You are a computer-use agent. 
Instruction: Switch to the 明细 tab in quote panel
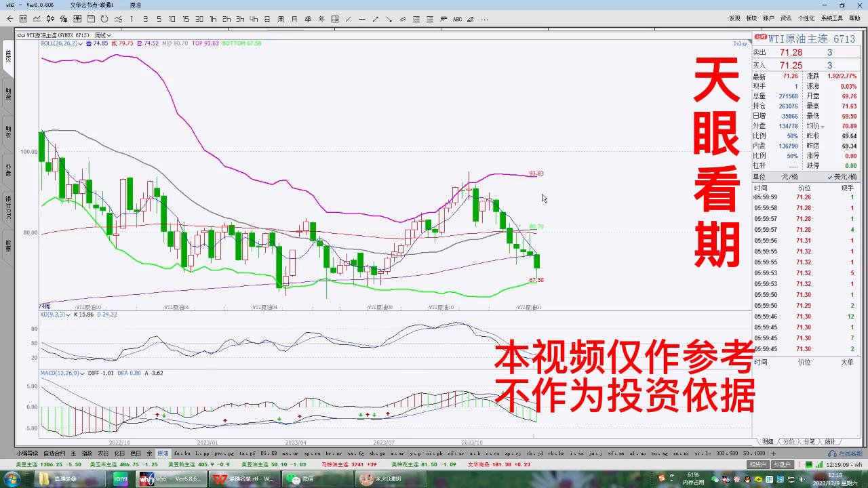768,441
